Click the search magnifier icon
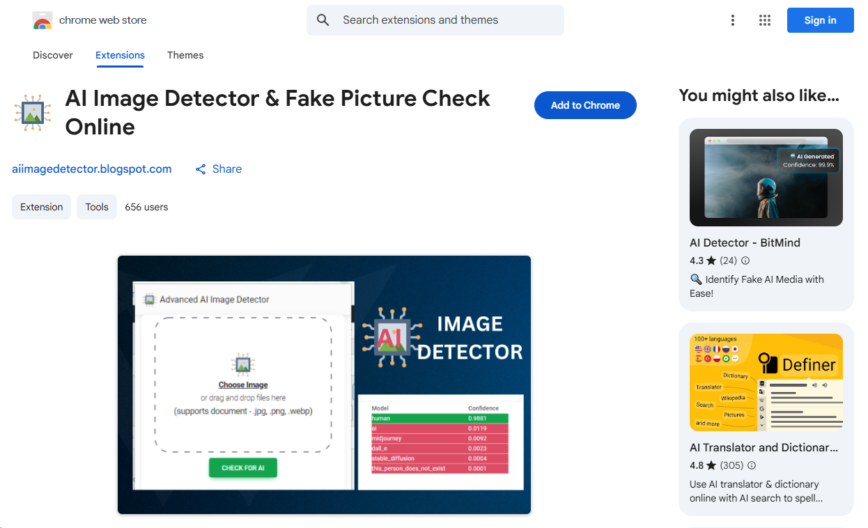The height and width of the screenshot is (528, 868). pyautogui.click(x=323, y=20)
